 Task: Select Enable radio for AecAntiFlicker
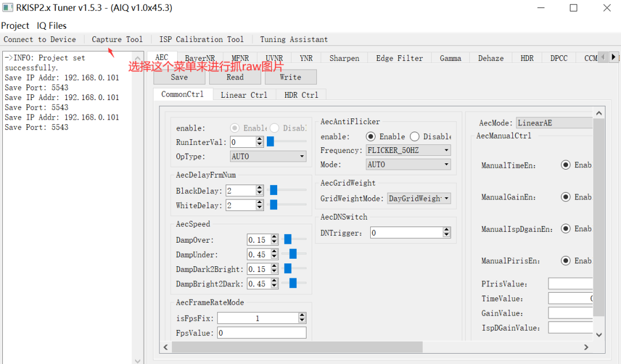(371, 136)
